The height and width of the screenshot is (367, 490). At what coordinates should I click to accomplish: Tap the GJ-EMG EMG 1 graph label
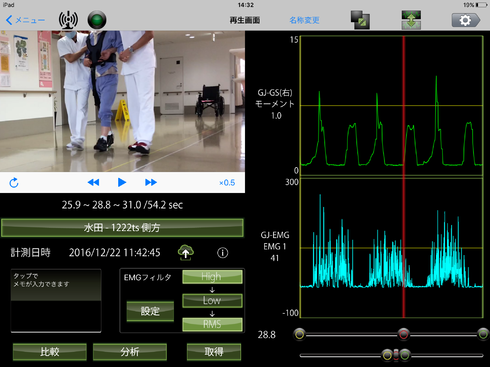275,246
